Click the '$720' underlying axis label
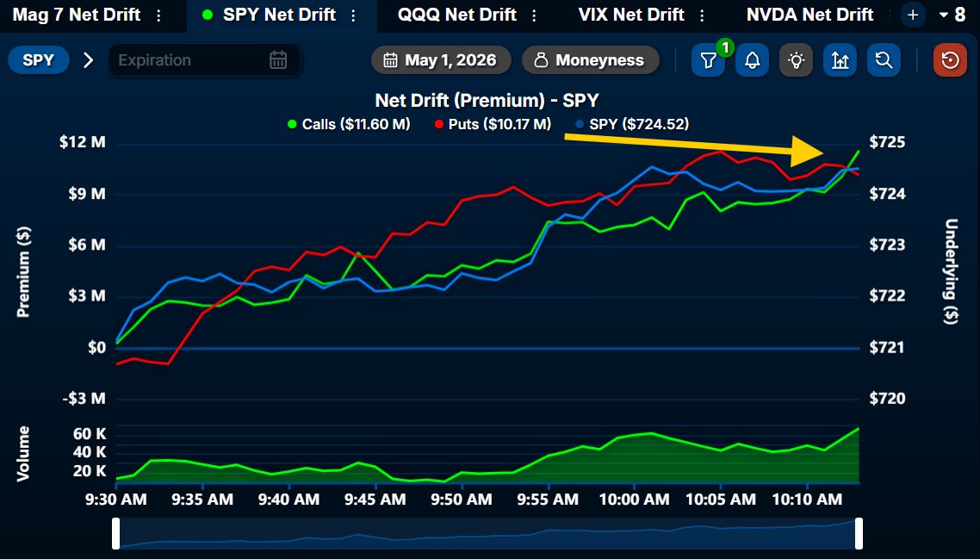980x559 pixels. 887,399
